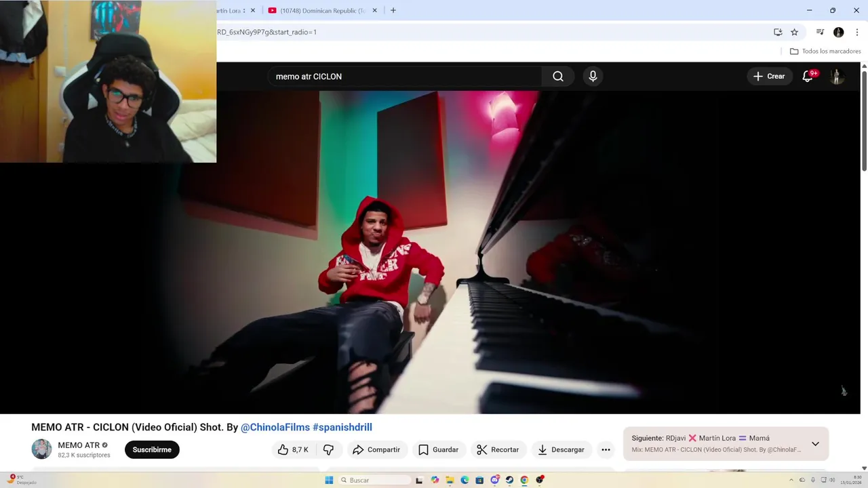Open Chrome three-dot menu
The width and height of the screenshot is (868, 488).
coord(856,32)
